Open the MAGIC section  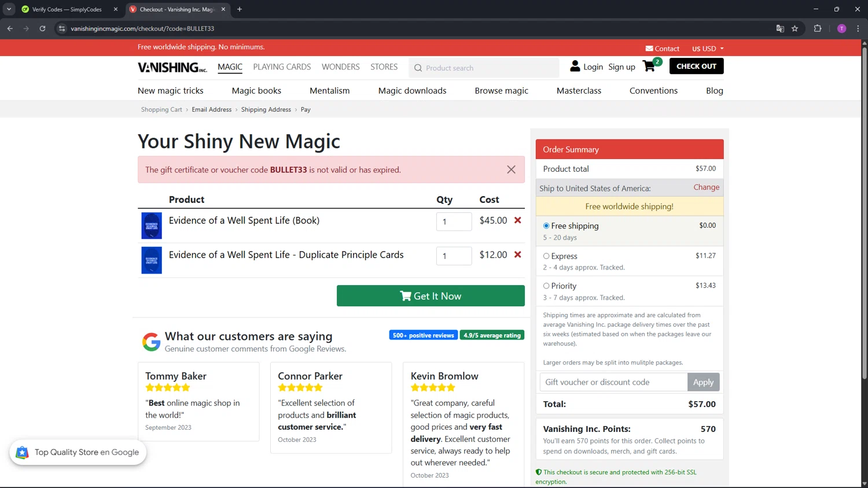pos(230,67)
